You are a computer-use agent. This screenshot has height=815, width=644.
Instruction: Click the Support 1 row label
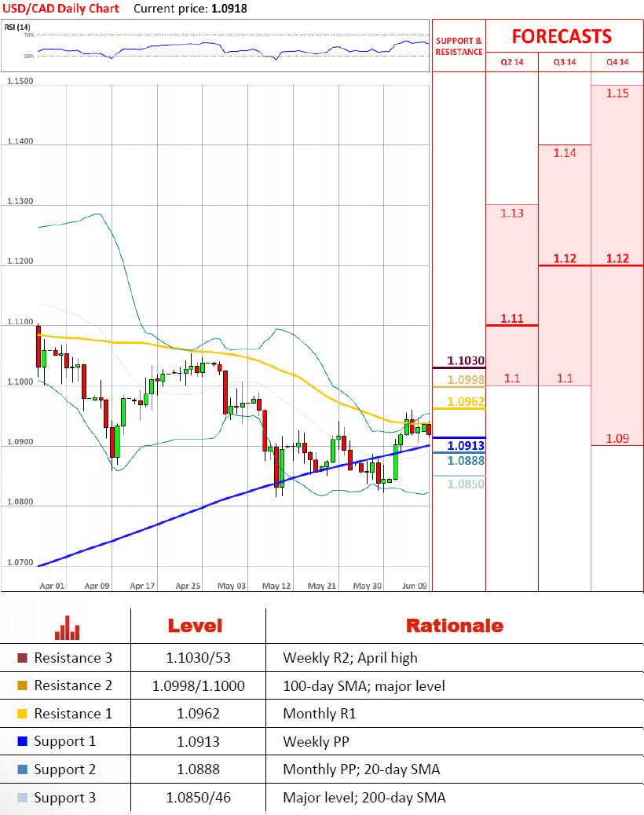pyautogui.click(x=65, y=742)
